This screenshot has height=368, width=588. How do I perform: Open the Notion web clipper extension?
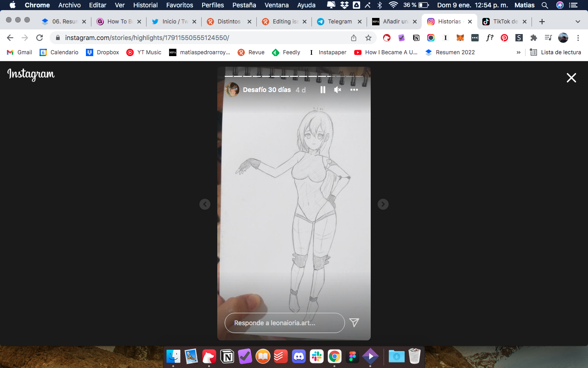coord(416,38)
